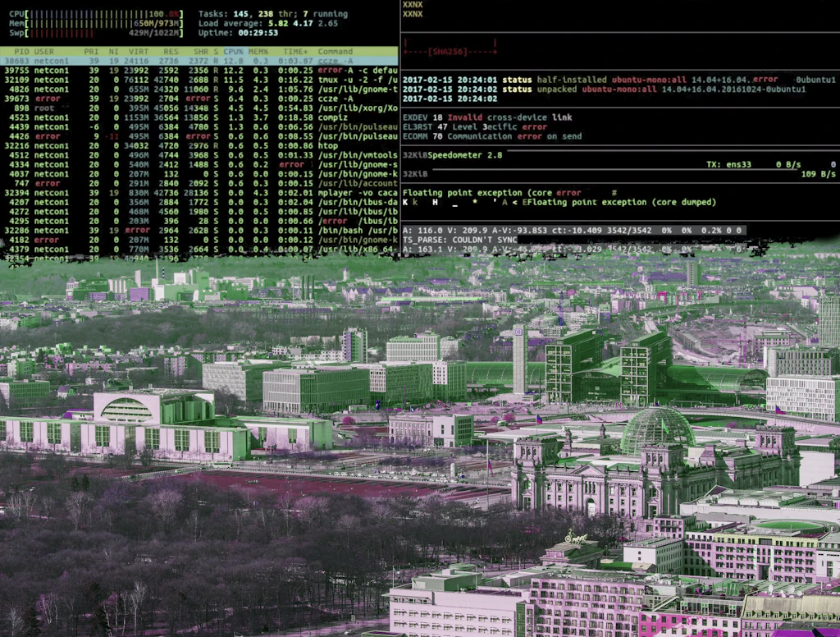Select the highlighted process row 38683
The image size is (840, 637).
199,61
